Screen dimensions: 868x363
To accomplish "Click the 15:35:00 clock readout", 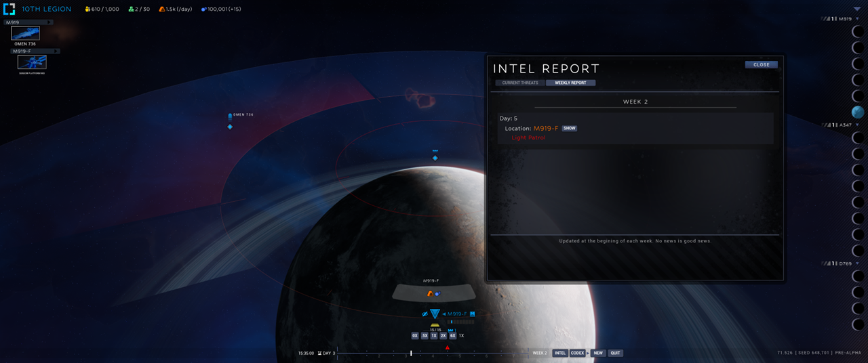I will [306, 353].
